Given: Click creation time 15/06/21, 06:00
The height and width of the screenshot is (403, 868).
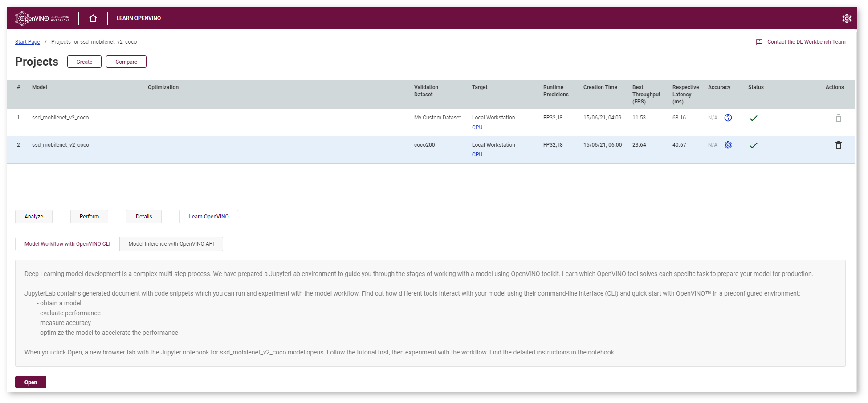Looking at the screenshot, I should click(603, 145).
